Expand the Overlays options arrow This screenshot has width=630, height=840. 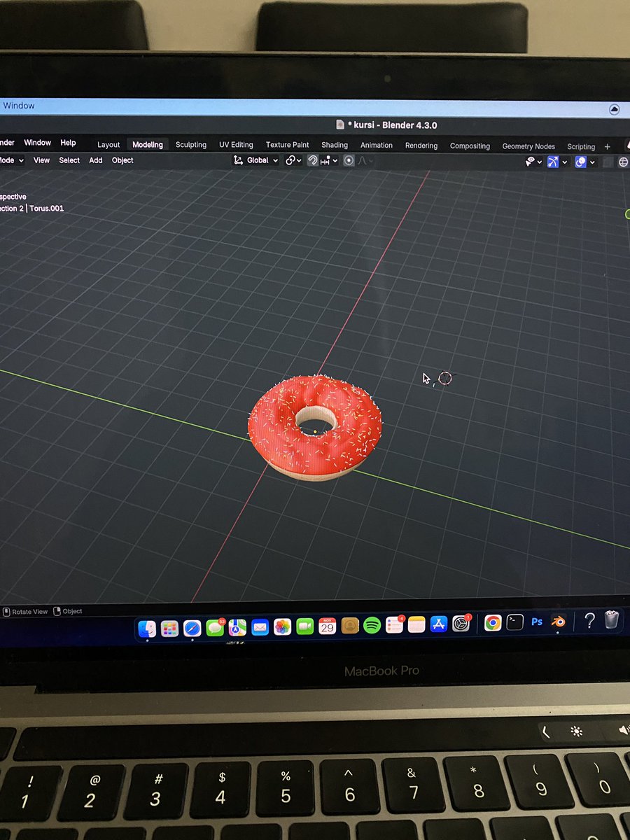click(592, 162)
